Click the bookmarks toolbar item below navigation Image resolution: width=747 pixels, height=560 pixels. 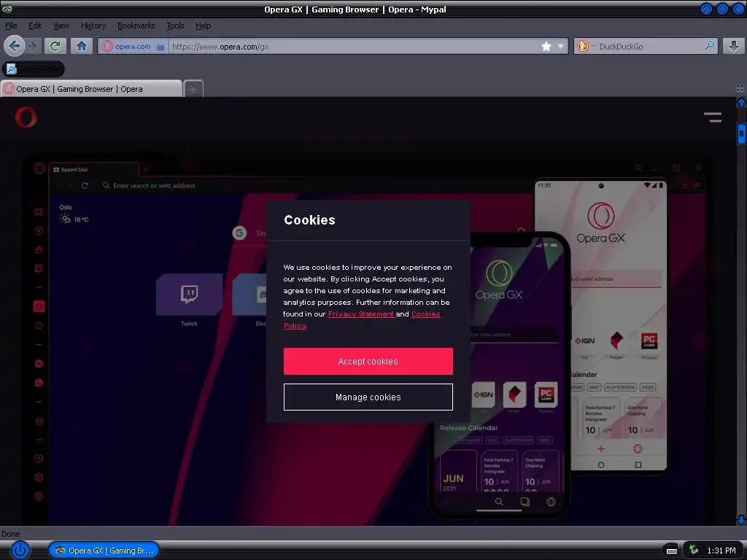coord(34,69)
